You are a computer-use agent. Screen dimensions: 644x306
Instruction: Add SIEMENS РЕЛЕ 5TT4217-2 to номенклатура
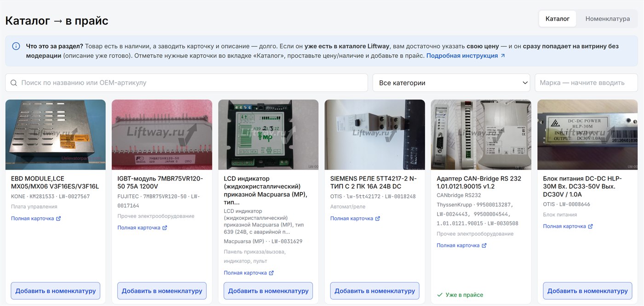tap(375, 291)
